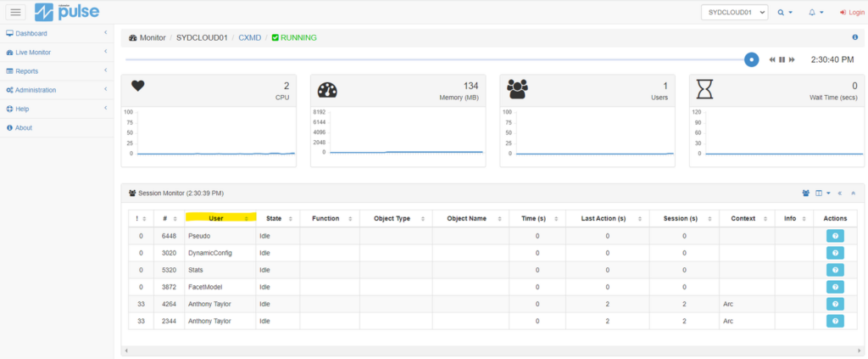
Task: Collapse Session Monitor panel with up chevron
Action: pyautogui.click(x=853, y=193)
